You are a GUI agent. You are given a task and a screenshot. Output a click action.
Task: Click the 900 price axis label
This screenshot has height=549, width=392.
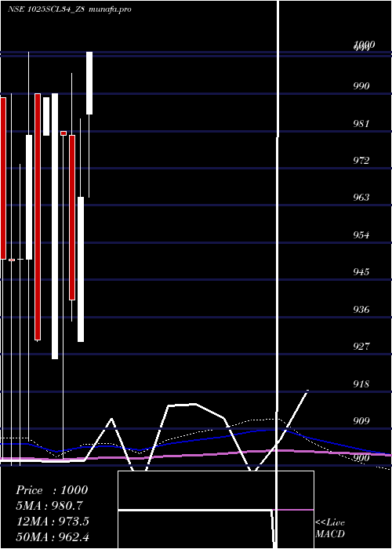(x=361, y=458)
